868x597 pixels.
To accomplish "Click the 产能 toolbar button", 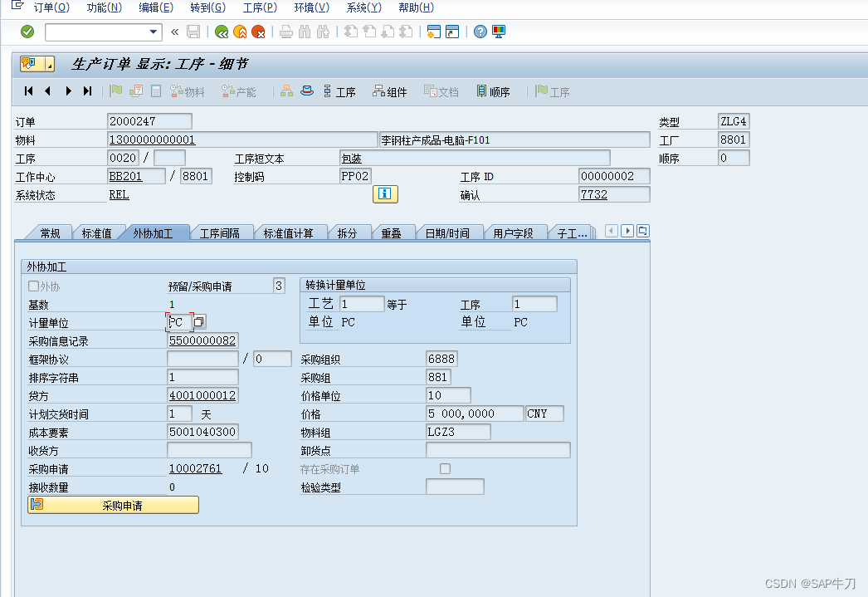I will (239, 91).
